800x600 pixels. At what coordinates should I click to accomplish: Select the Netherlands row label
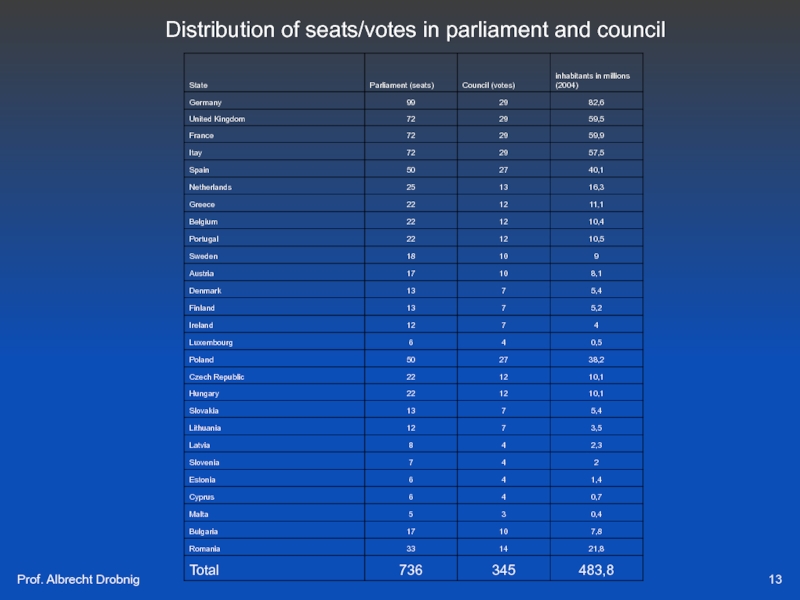tap(210, 187)
